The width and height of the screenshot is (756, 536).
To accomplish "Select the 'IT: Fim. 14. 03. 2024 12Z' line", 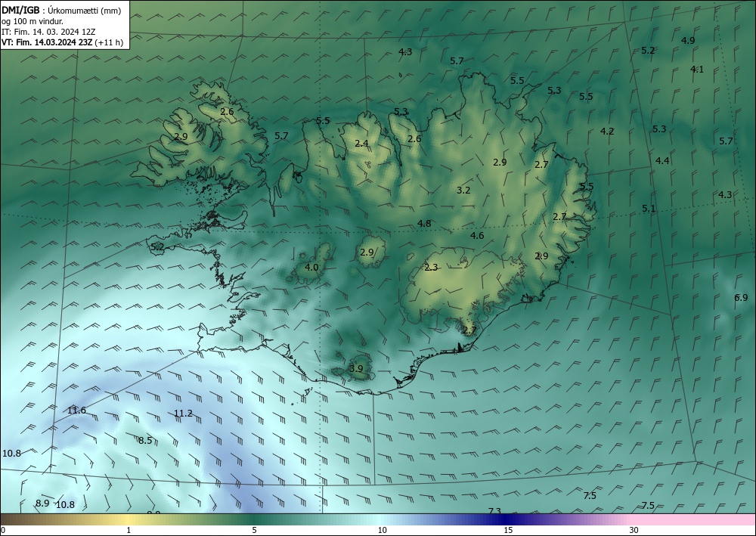I will coord(48,32).
